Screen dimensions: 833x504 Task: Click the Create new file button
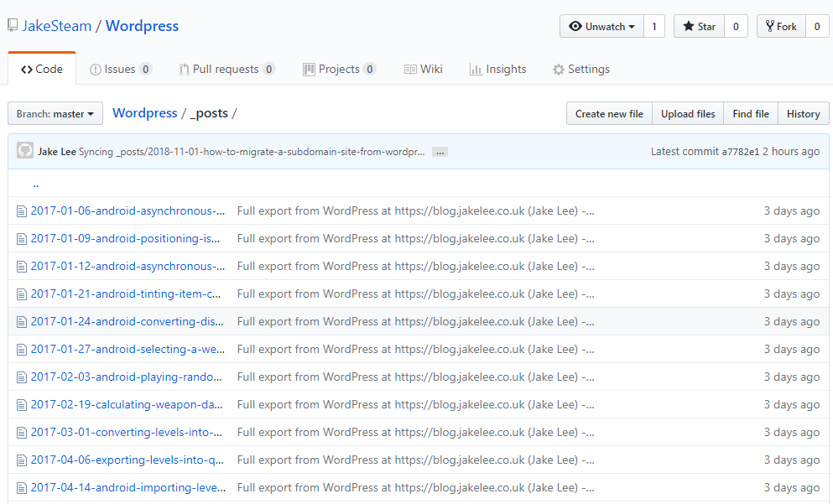609,114
